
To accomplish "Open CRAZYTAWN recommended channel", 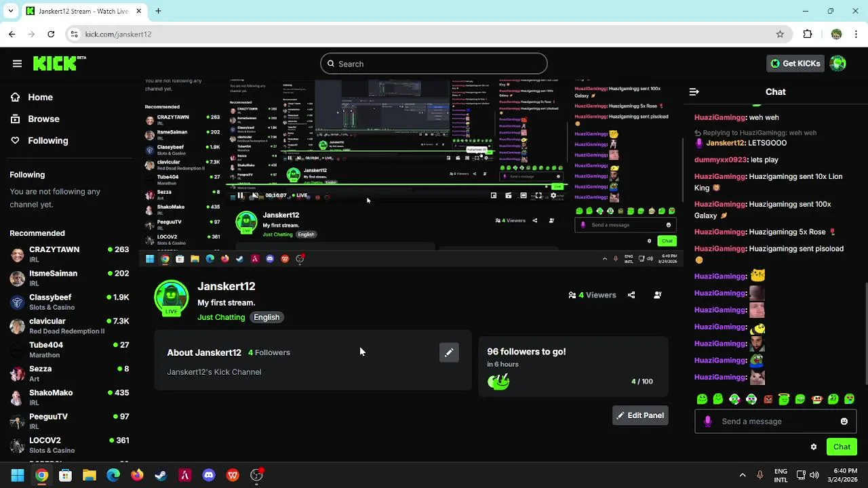I will [x=69, y=254].
